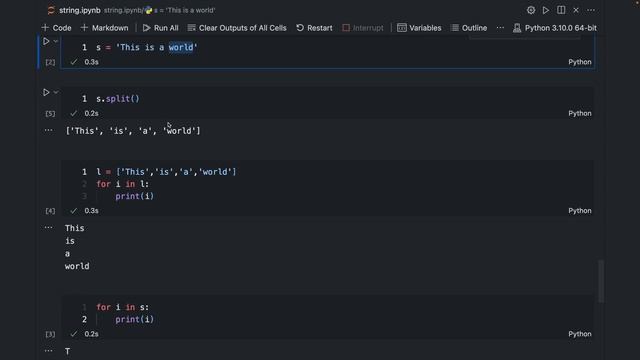Click the run icon in editor title bar
640x360 pixels.
(x=546, y=10)
